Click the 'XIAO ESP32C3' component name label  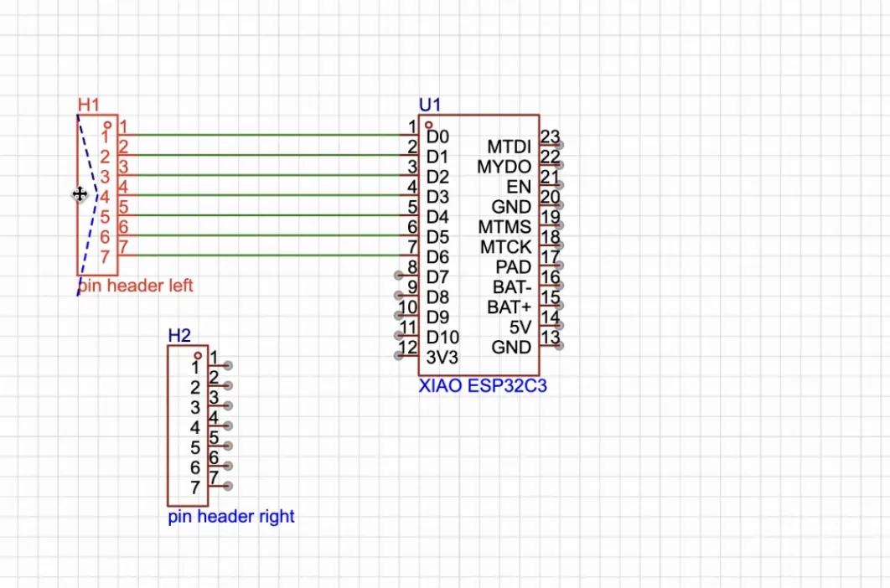484,386
